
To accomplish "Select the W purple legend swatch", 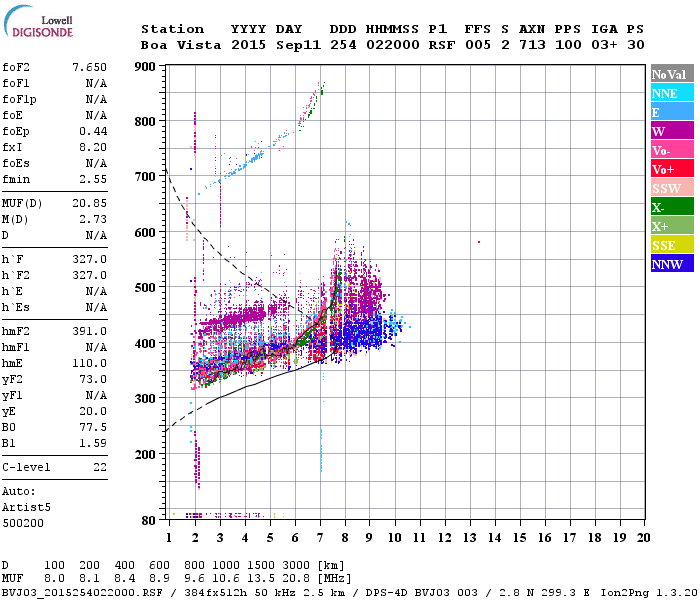I will pyautogui.click(x=672, y=131).
